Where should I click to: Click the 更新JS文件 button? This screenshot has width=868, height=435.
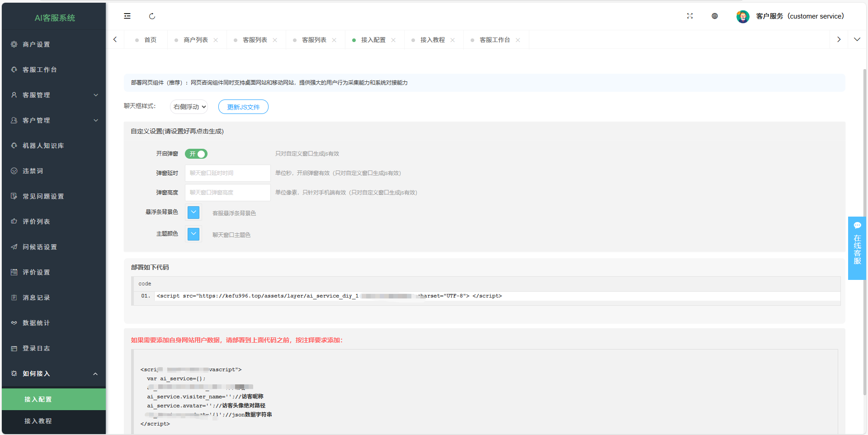(243, 107)
